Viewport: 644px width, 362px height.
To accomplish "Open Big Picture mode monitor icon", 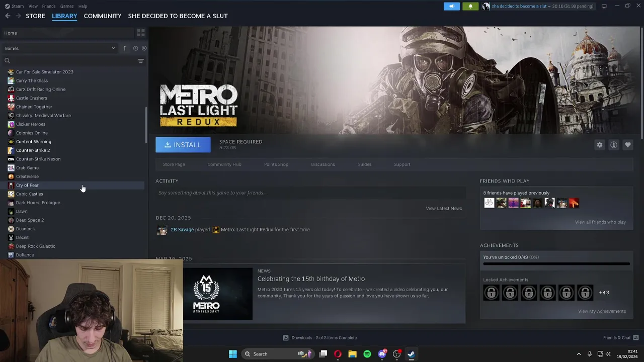I will (604, 6).
